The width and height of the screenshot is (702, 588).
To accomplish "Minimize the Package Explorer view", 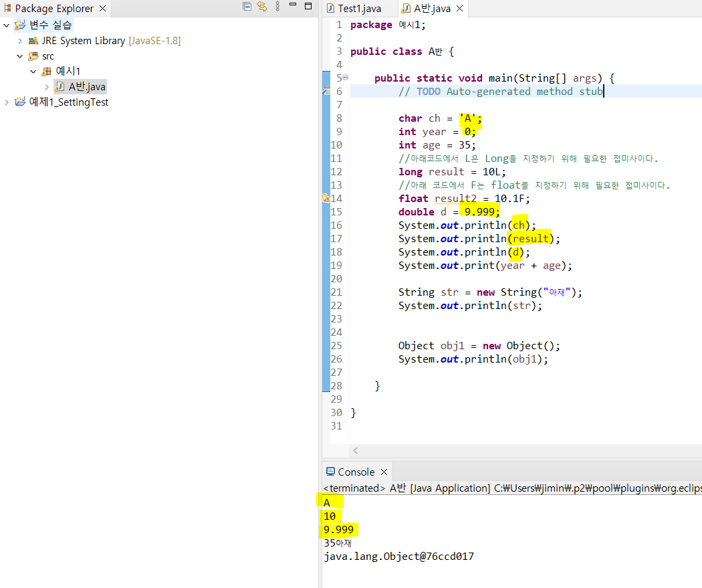I will pos(293,5).
